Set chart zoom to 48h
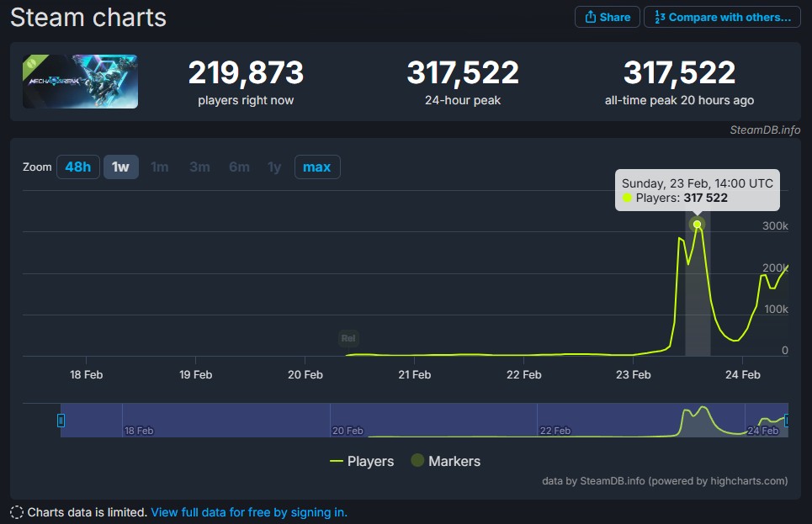The width and height of the screenshot is (812, 524). click(x=78, y=167)
